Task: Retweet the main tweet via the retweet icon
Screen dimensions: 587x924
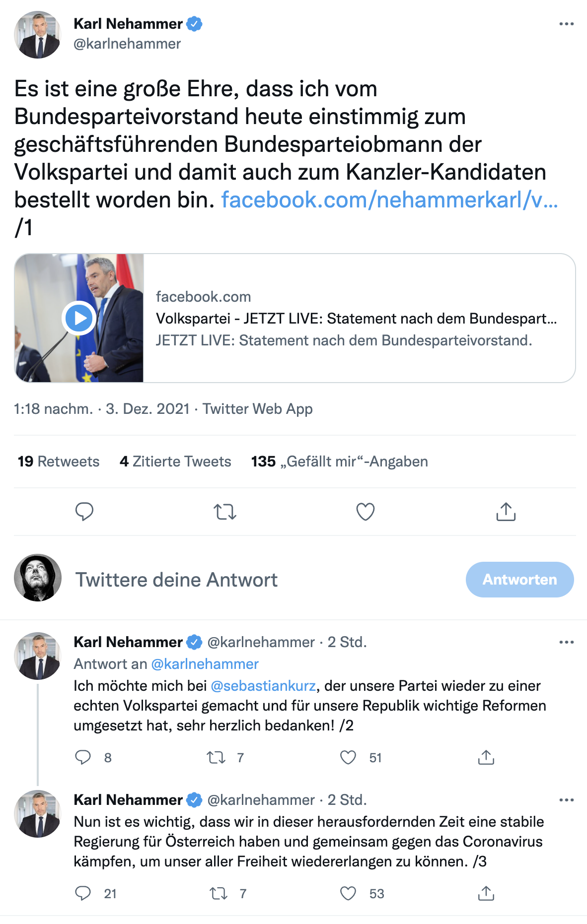Action: tap(225, 512)
